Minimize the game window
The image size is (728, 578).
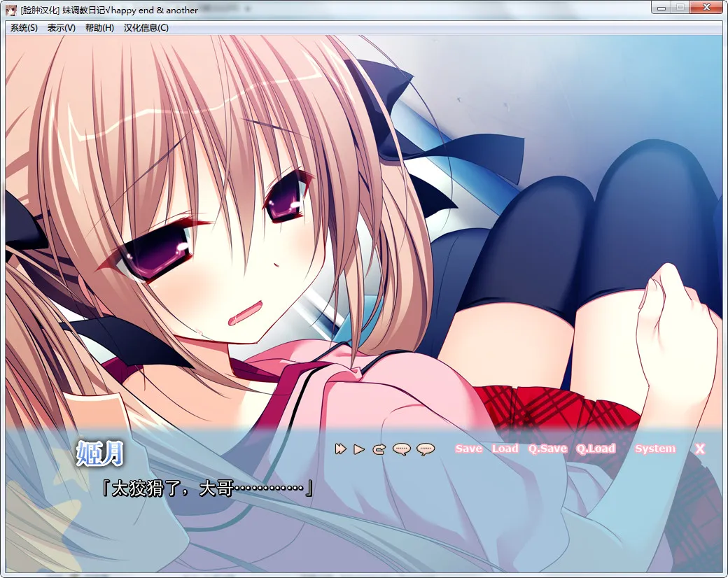661,7
